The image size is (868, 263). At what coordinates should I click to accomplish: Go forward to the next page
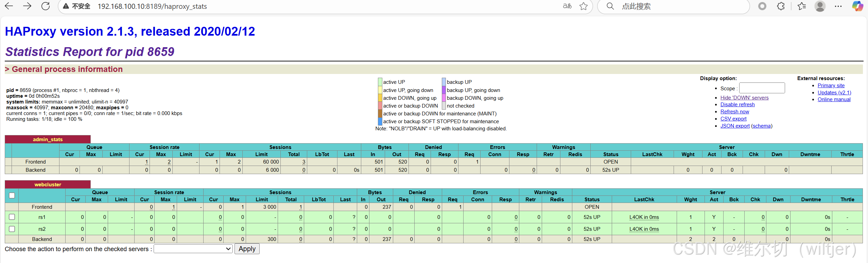pos(27,6)
